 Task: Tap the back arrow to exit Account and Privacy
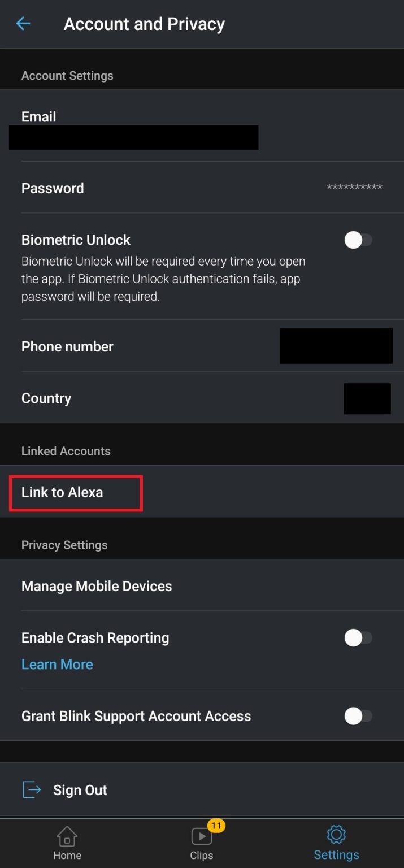pyautogui.click(x=23, y=24)
